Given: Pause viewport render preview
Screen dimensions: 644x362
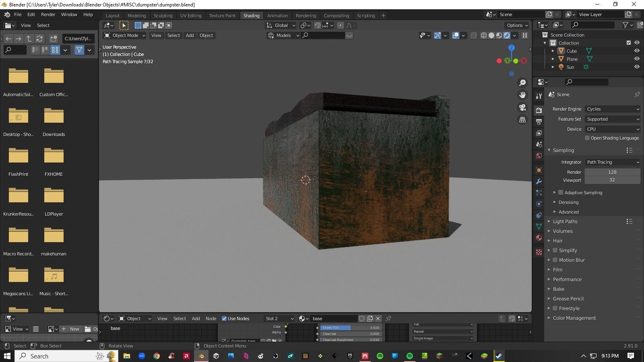Looking at the screenshot, I should coord(525,35).
